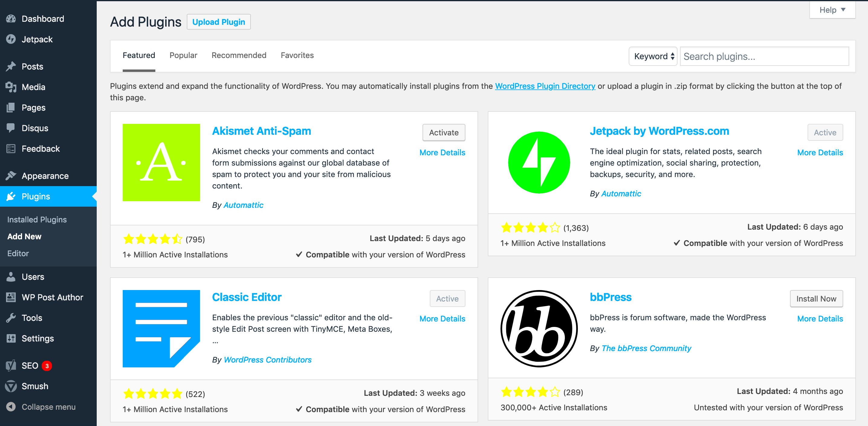Screen dimensions: 868x426
Task: Click the Users person icon
Action: tap(11, 277)
